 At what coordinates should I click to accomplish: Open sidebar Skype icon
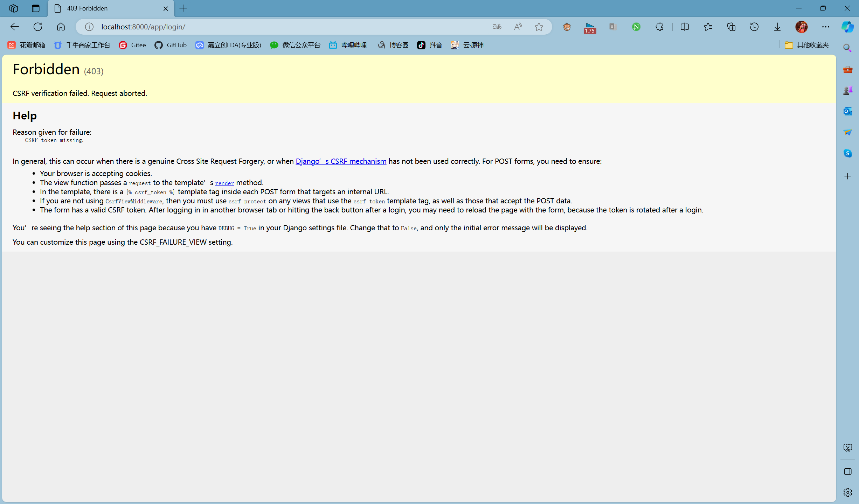click(847, 153)
